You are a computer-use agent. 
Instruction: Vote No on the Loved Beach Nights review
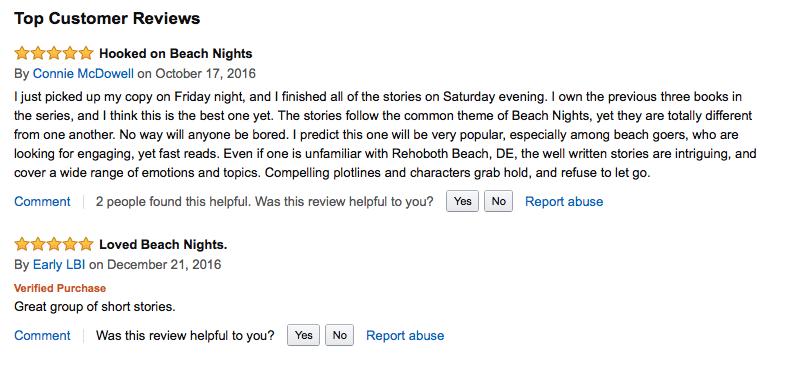pos(339,335)
